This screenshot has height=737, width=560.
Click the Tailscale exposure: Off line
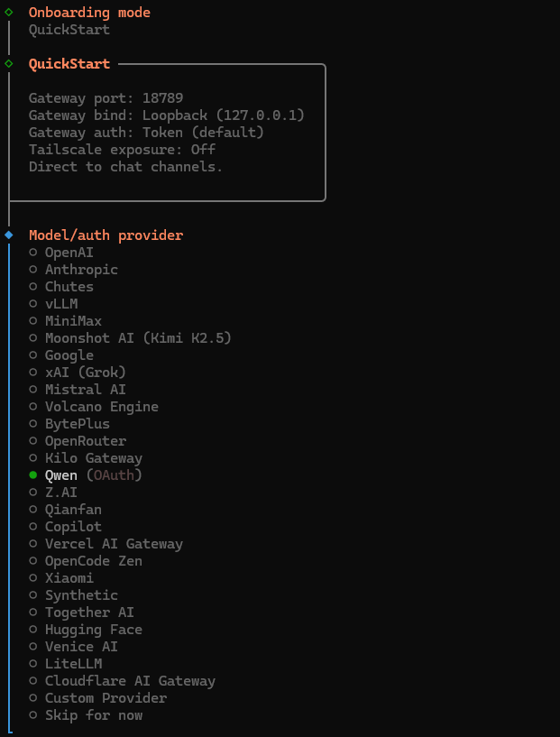pyautogui.click(x=122, y=150)
